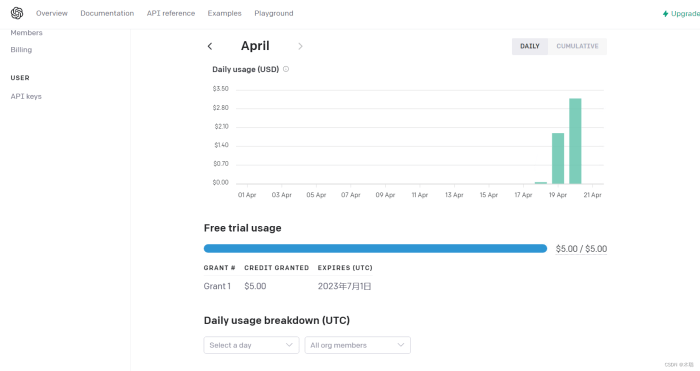
Task: Open the Select a day dropdown
Action: (x=251, y=345)
